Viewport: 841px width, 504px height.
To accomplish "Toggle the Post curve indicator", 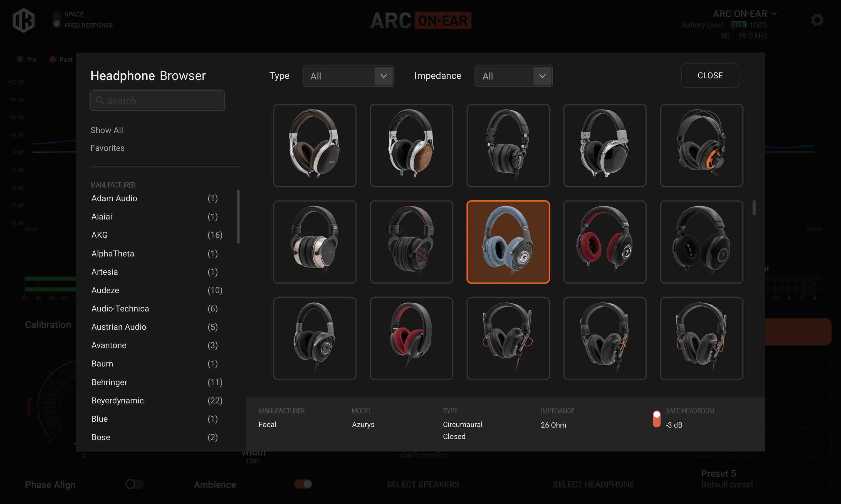I will [52, 59].
